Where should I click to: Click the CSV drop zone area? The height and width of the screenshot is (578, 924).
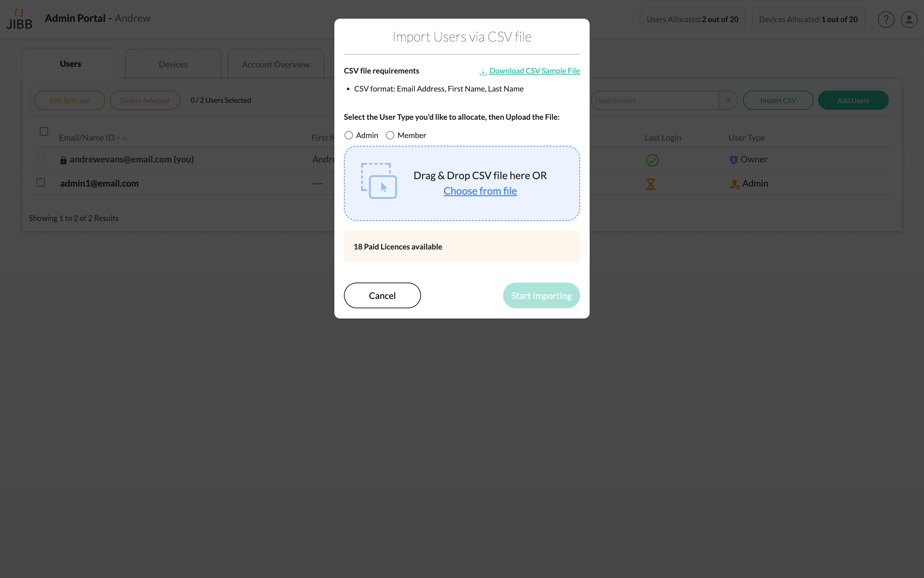462,183
